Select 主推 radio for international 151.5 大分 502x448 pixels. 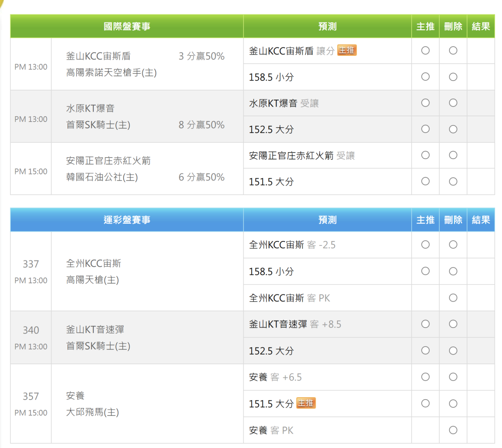(425, 181)
